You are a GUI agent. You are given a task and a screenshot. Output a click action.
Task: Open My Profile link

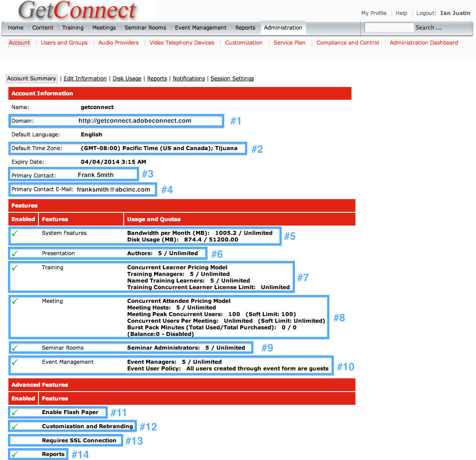(x=374, y=13)
